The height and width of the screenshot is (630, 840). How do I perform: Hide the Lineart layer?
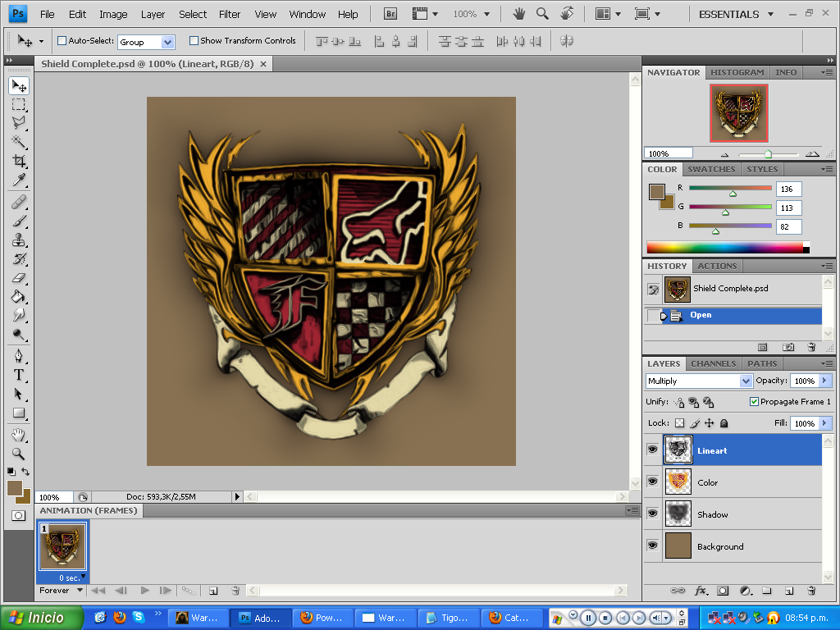point(652,449)
